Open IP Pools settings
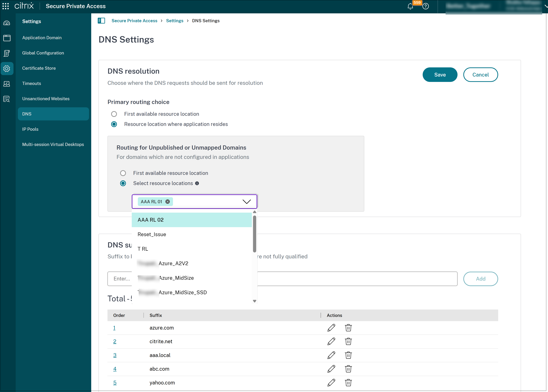Viewport: 548px width, 392px height. point(30,129)
